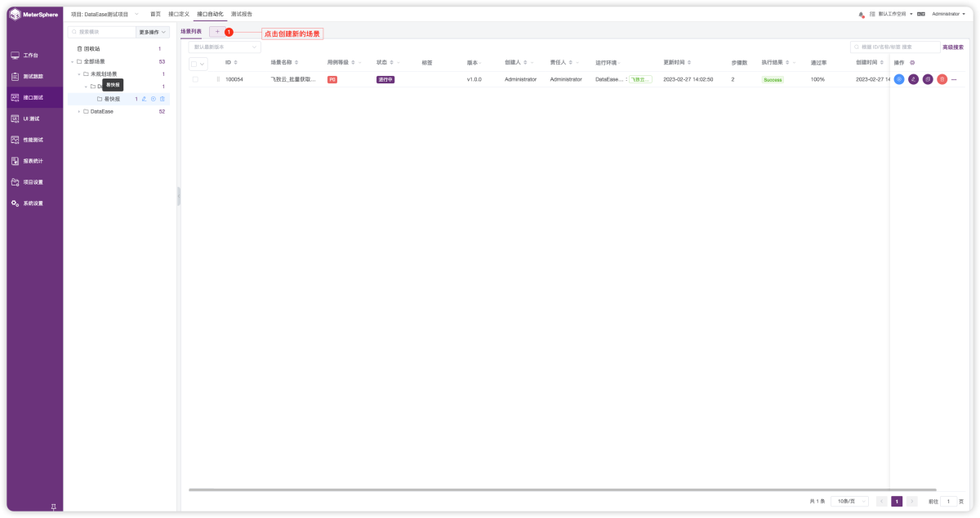The width and height of the screenshot is (980, 518).
Task: Copy scenario 100054 via copy icon
Action: (x=928, y=79)
